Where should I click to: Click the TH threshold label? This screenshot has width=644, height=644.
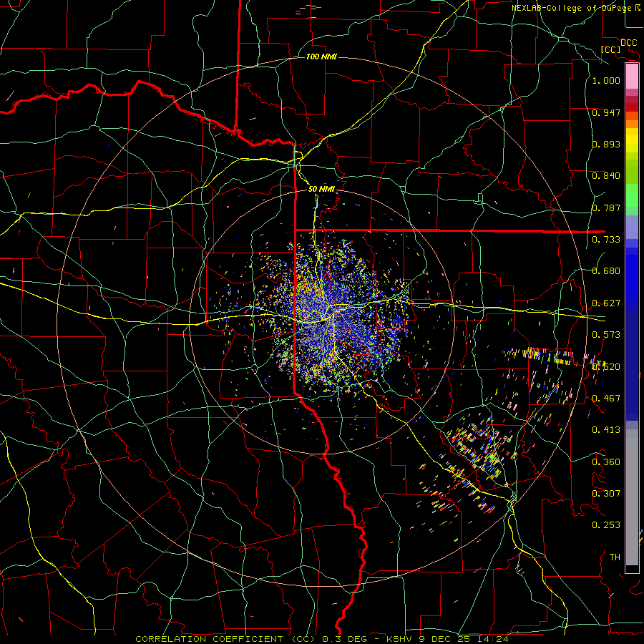[x=615, y=557]
